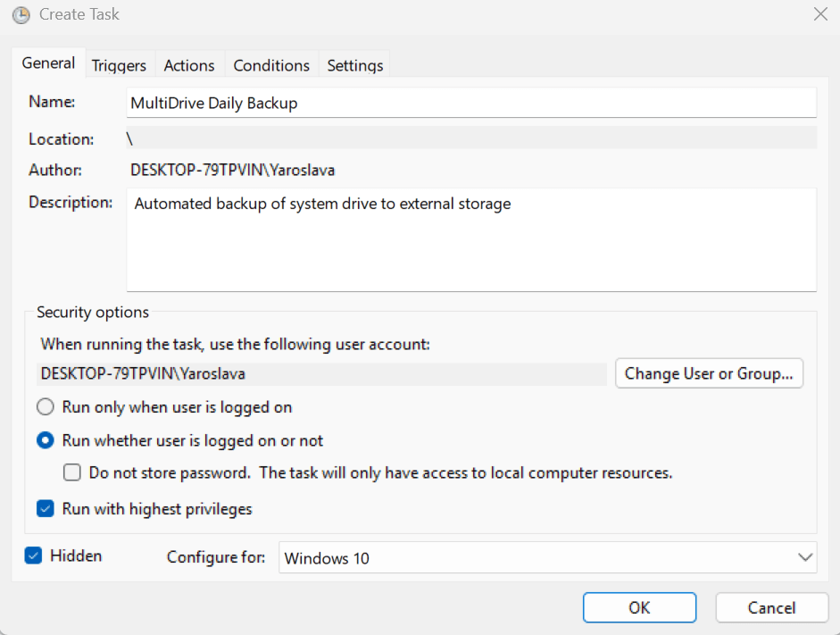Return to the General tab
The width and height of the screenshot is (840, 635).
click(x=48, y=63)
